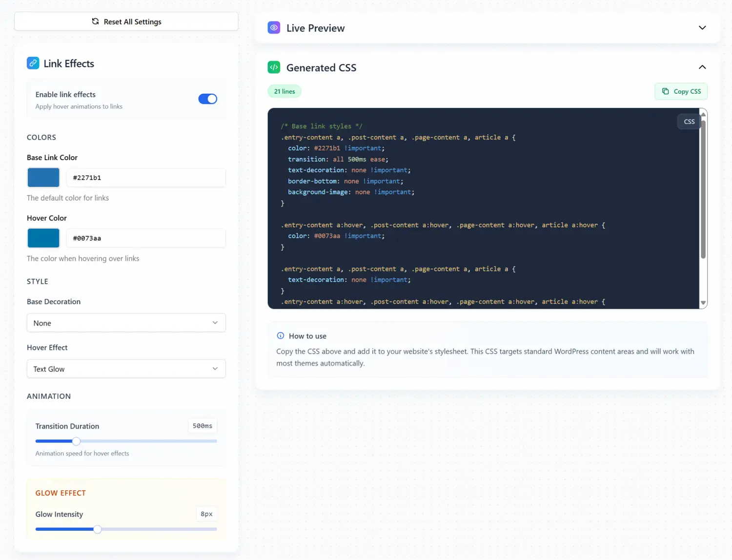The height and width of the screenshot is (560, 732).
Task: Click the Glow Intensity slider handle
Action: (98, 529)
